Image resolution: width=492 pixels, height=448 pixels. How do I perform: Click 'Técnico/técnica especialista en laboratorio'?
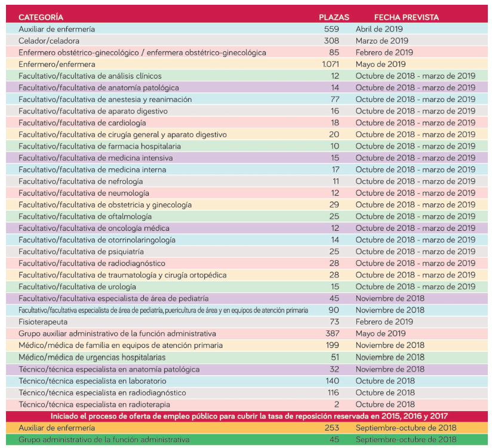[x=92, y=381]
